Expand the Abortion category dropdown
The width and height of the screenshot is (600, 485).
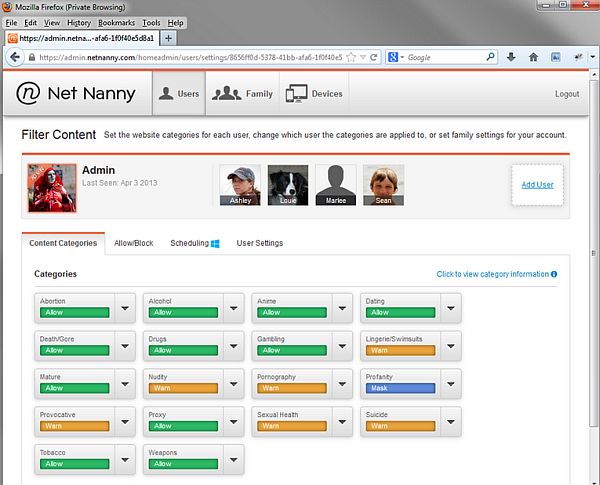pos(125,308)
